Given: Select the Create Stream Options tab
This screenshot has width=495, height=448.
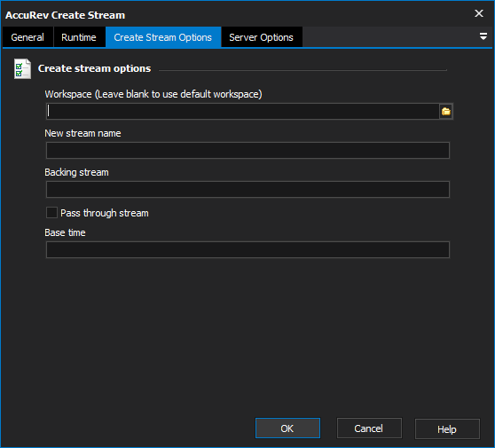Looking at the screenshot, I should point(163,37).
